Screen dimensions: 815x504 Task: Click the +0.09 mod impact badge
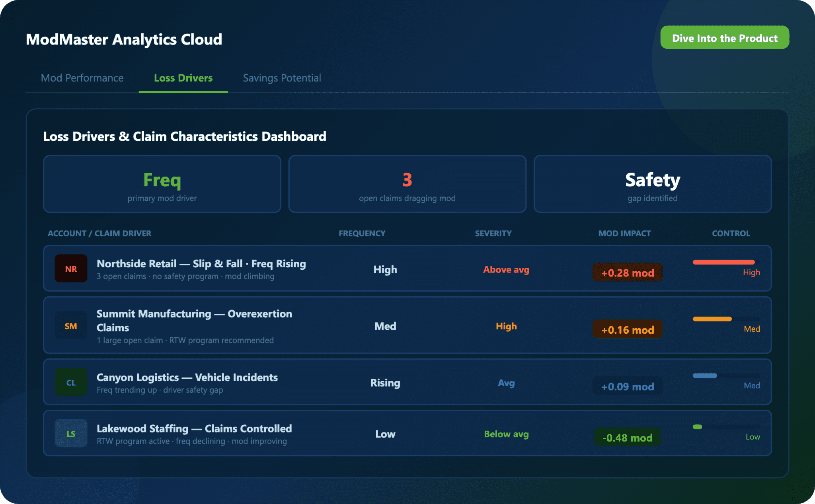point(627,386)
